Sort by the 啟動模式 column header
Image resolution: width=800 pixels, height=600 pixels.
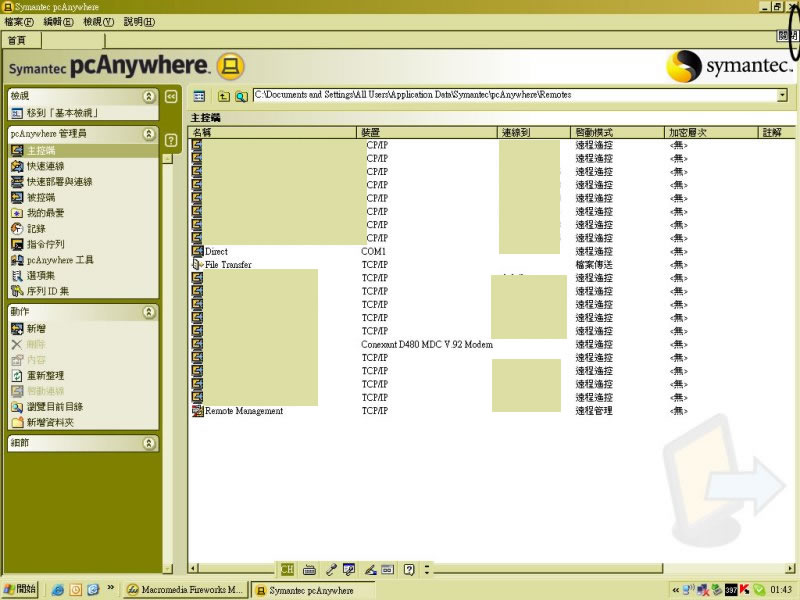(x=617, y=133)
